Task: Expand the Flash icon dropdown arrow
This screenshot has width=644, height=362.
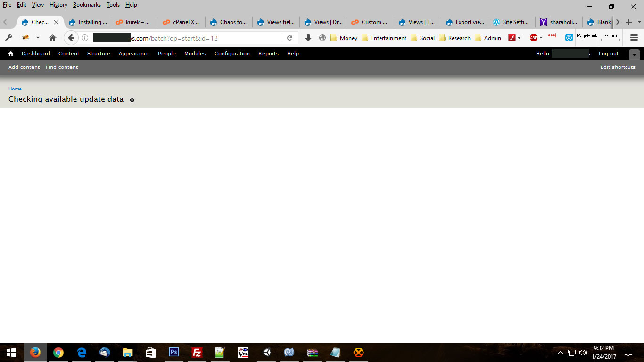Action: pyautogui.click(x=519, y=38)
